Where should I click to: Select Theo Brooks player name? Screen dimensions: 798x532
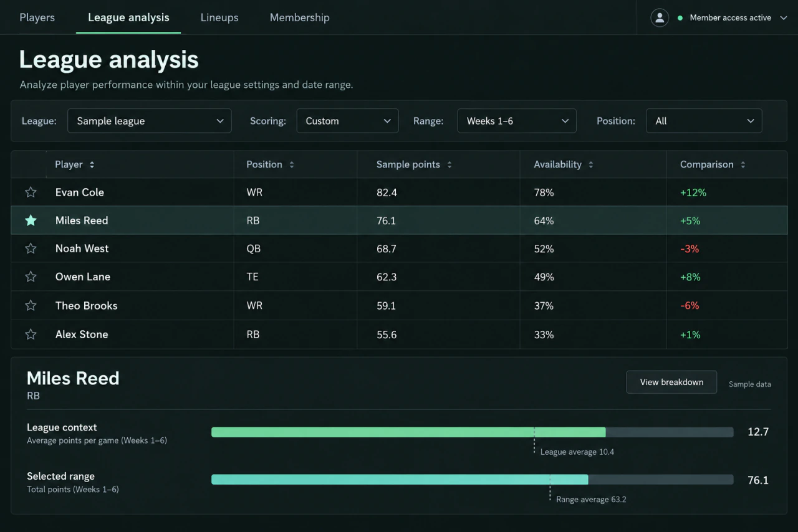click(x=87, y=306)
